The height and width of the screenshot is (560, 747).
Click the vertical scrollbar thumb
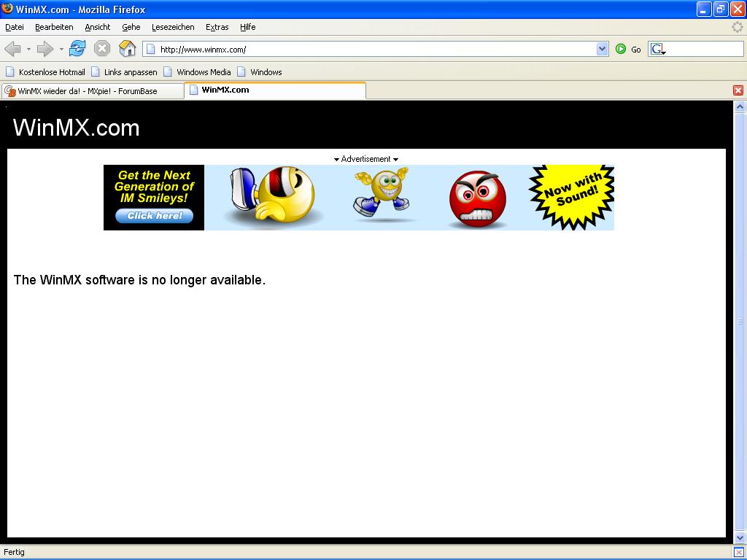[x=740, y=322]
